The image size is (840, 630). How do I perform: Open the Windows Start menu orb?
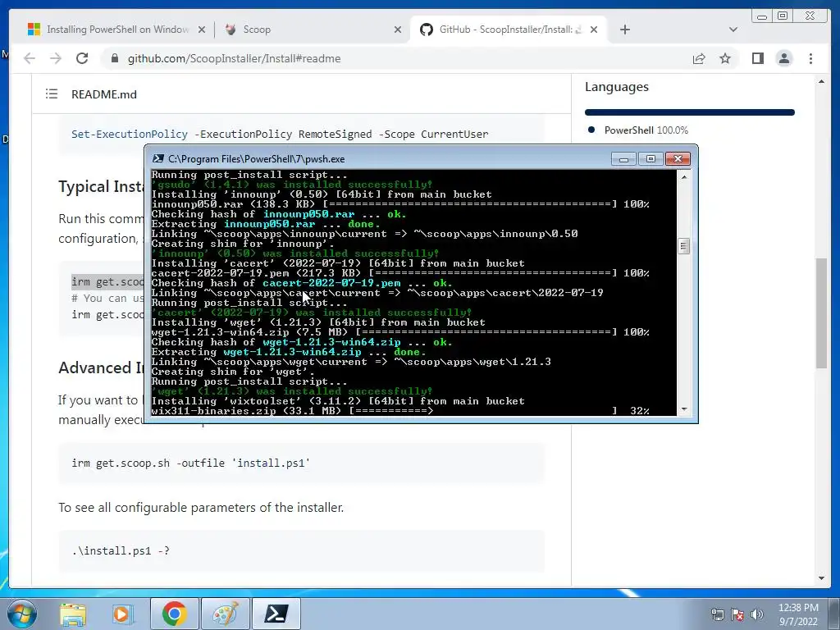[x=22, y=614]
